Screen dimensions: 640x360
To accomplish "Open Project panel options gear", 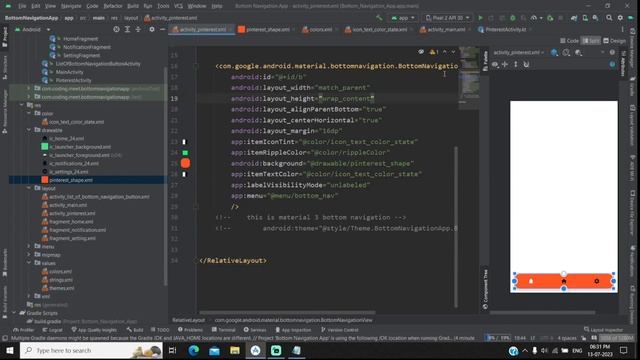I will point(152,29).
